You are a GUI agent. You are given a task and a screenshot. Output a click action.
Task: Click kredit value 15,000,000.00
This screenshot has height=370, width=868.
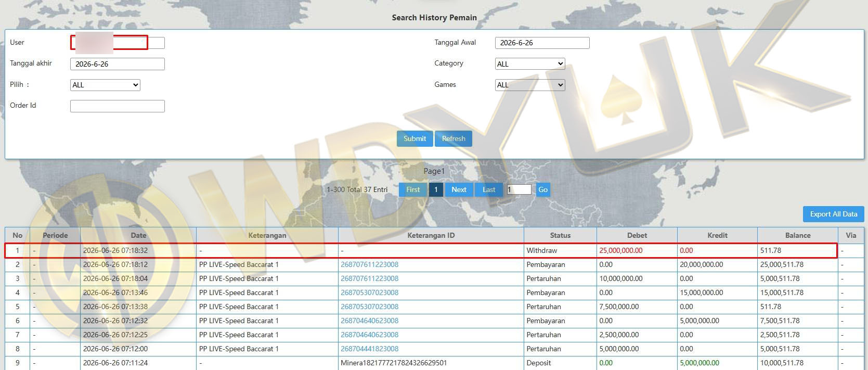(702, 292)
